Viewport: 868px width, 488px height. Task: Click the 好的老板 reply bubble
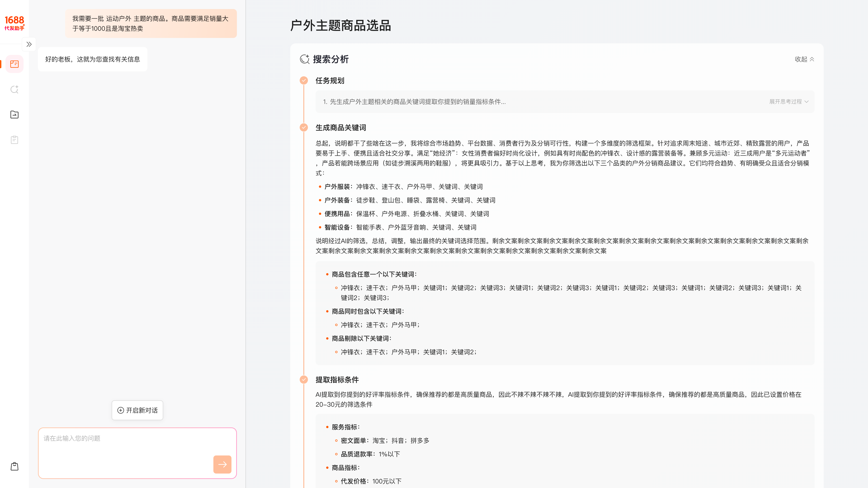pyautogui.click(x=93, y=59)
